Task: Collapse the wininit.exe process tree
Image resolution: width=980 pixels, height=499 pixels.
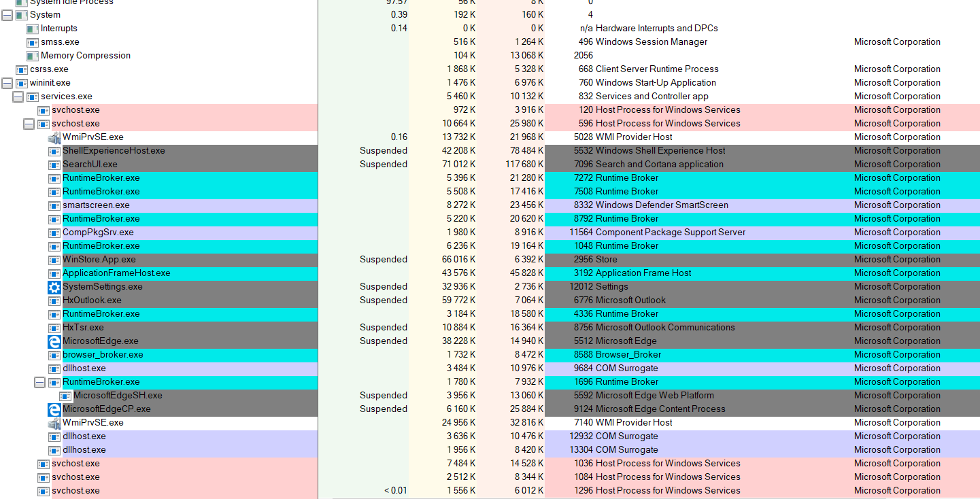Action: pyautogui.click(x=7, y=83)
